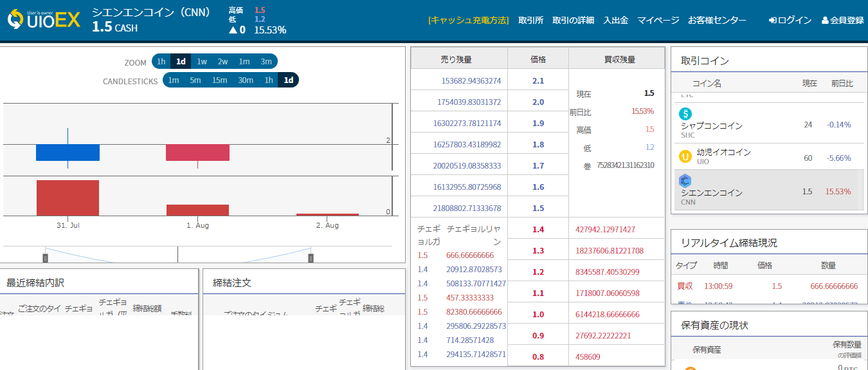Image resolution: width=868 pixels, height=370 pixels.
Task: Click the Shapecoin SHC coin icon
Action: pyautogui.click(x=685, y=114)
